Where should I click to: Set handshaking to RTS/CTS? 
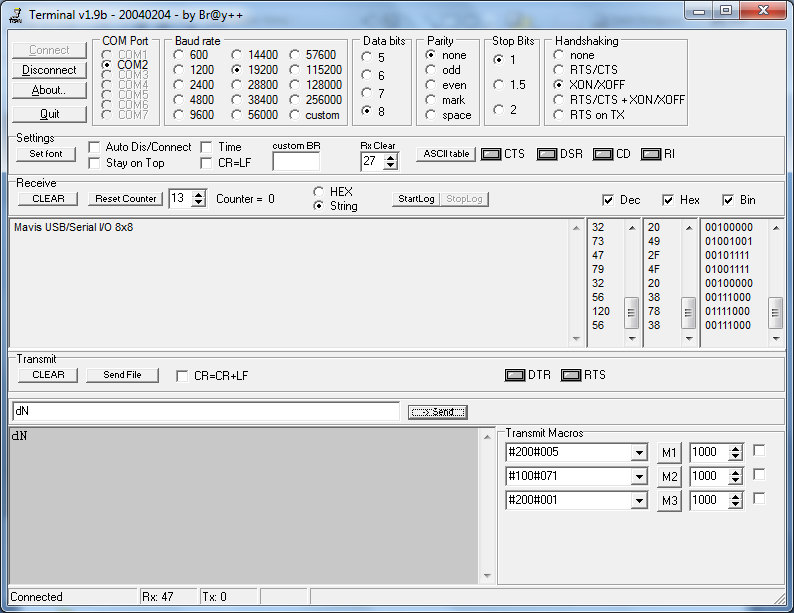(559, 70)
